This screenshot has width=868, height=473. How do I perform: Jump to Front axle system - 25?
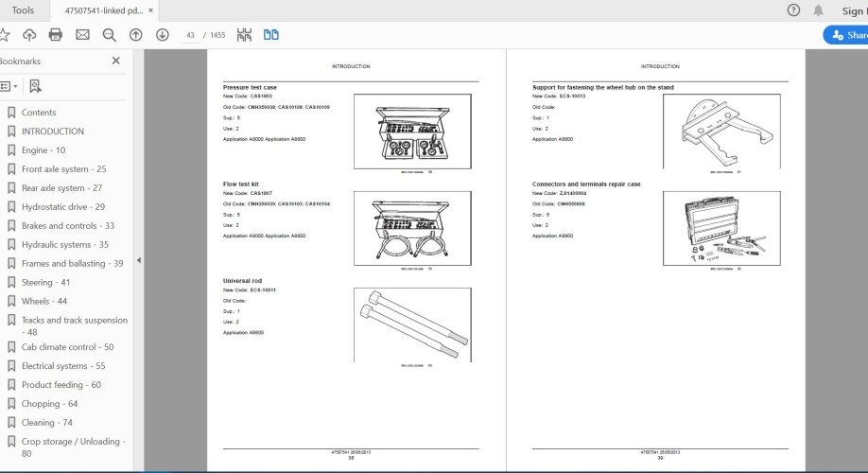point(63,169)
